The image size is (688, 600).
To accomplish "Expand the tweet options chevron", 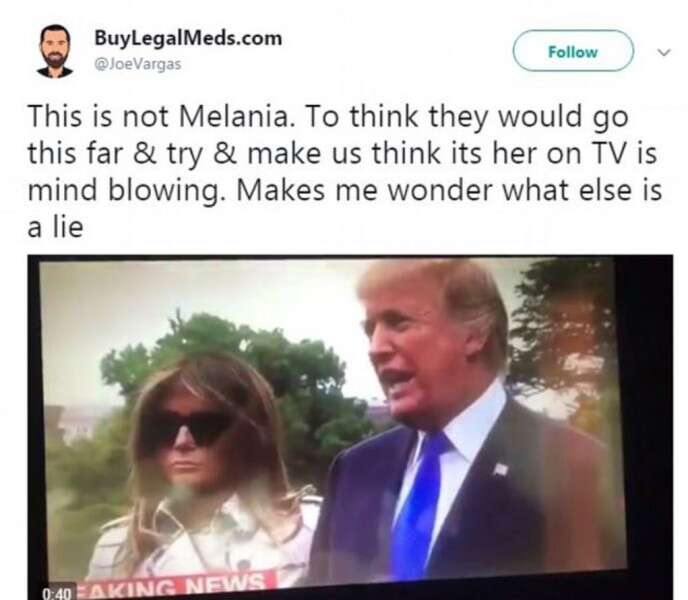I will tap(664, 52).
